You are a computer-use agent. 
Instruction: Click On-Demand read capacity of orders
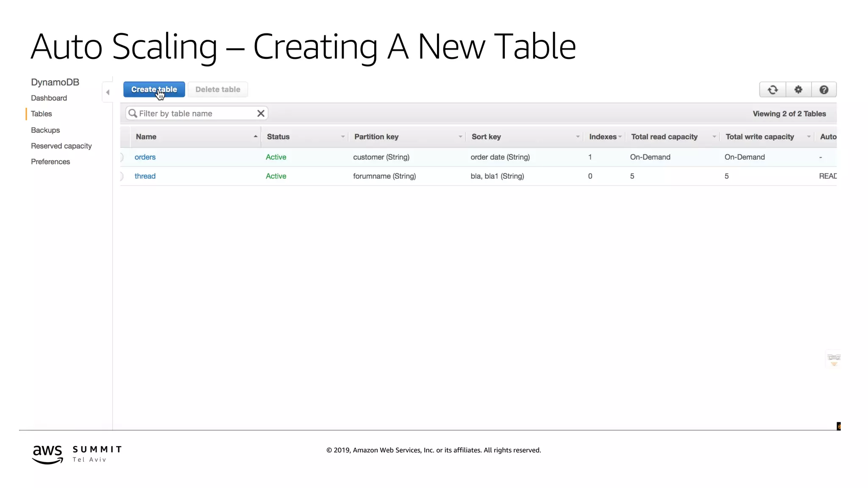[x=650, y=157]
